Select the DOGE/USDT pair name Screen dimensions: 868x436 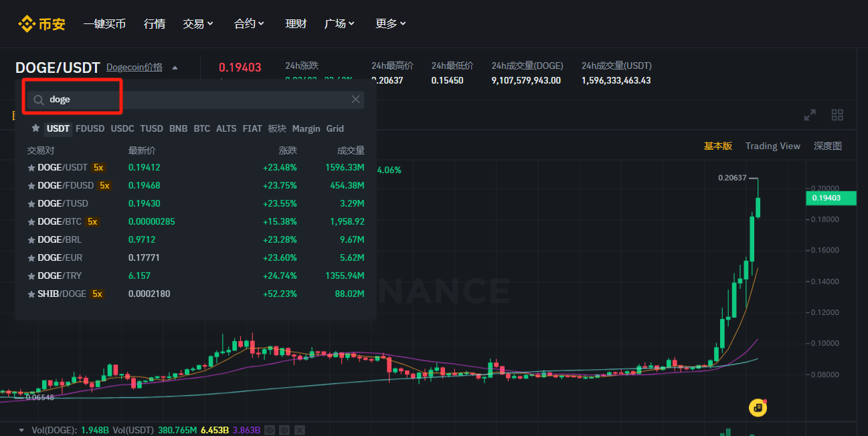click(x=62, y=168)
